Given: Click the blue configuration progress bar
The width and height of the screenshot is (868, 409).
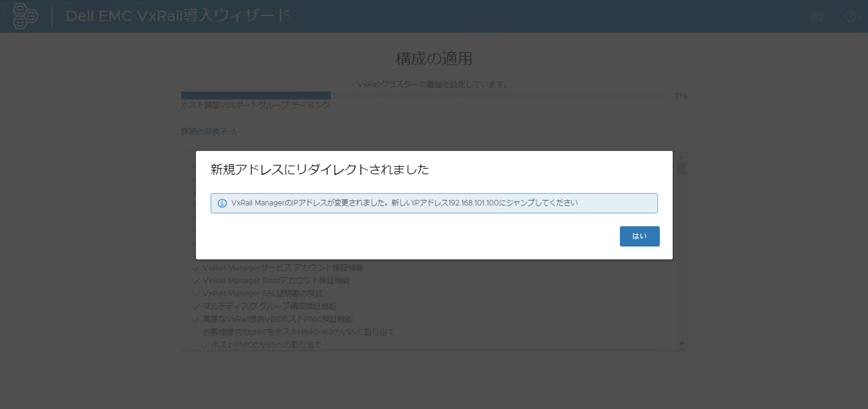Looking at the screenshot, I should [256, 95].
